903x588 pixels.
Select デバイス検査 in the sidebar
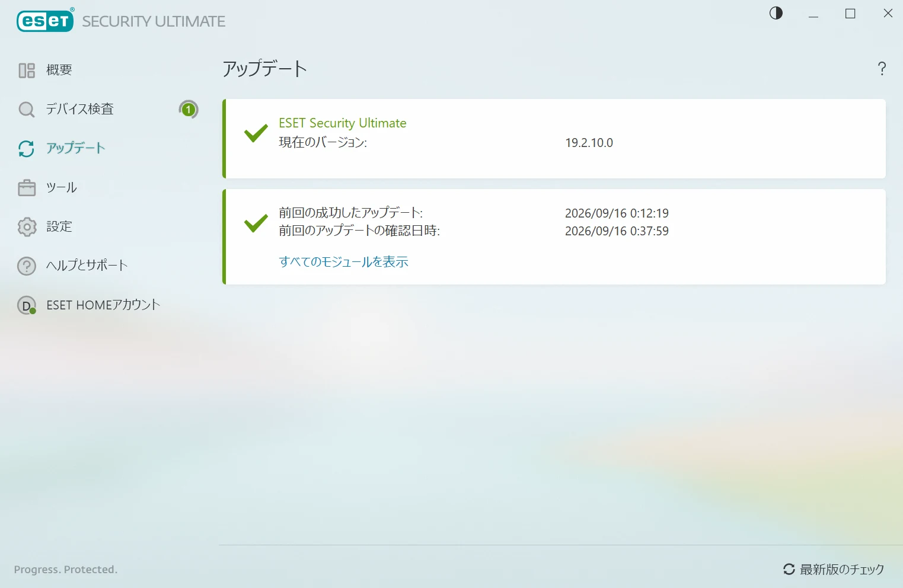(x=79, y=109)
